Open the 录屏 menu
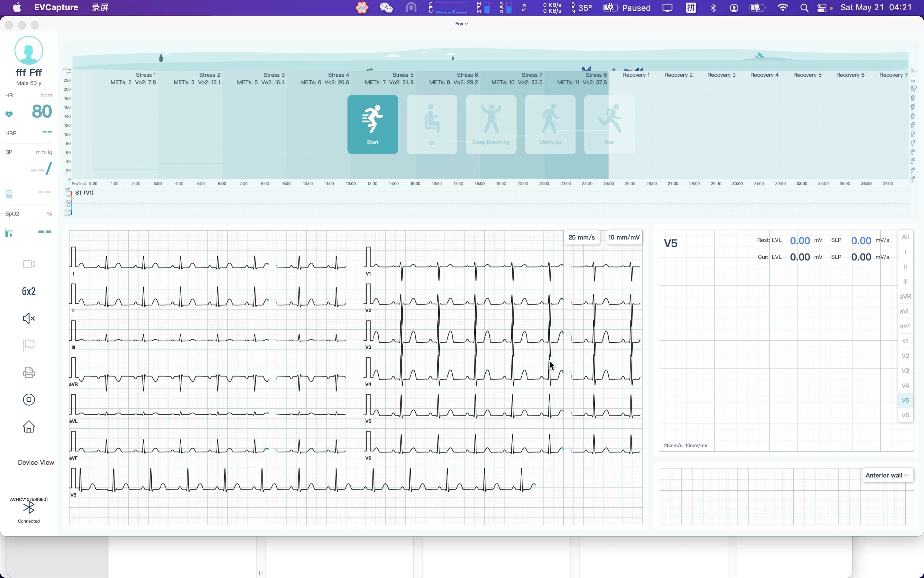The width and height of the screenshot is (924, 578). [100, 8]
